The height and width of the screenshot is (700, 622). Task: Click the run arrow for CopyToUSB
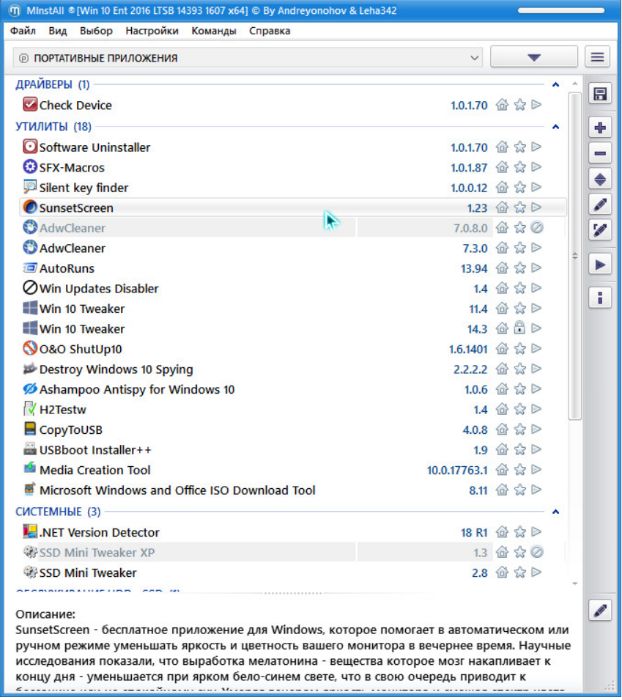(x=537, y=429)
